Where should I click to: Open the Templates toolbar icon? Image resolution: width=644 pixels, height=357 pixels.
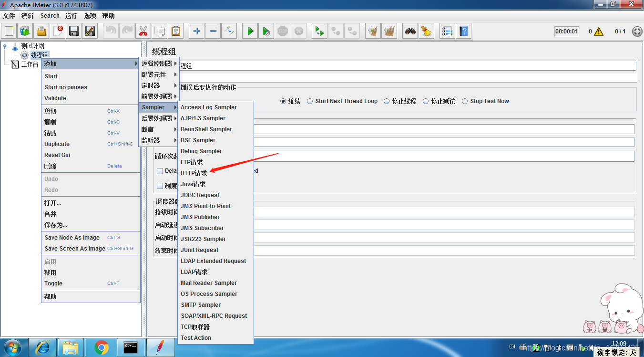[25, 31]
